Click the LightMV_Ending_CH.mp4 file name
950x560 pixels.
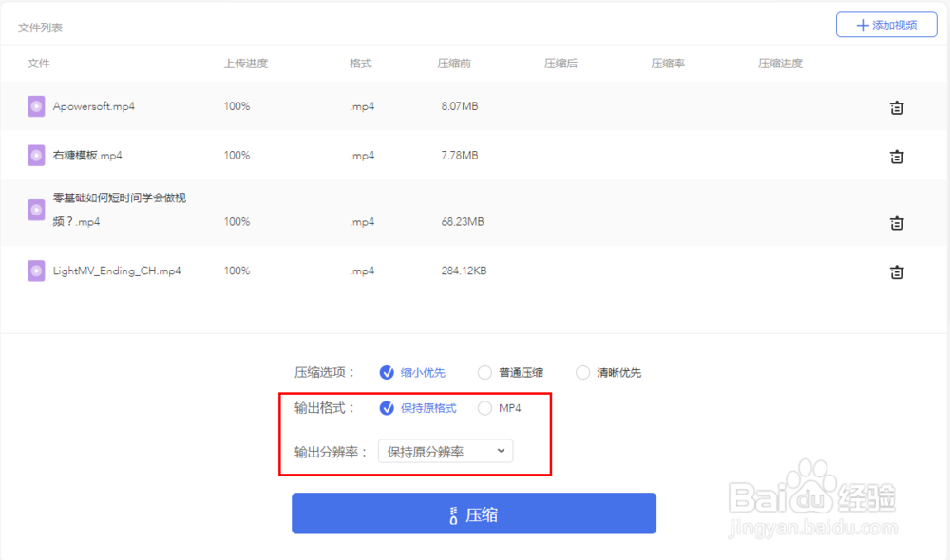[117, 271]
